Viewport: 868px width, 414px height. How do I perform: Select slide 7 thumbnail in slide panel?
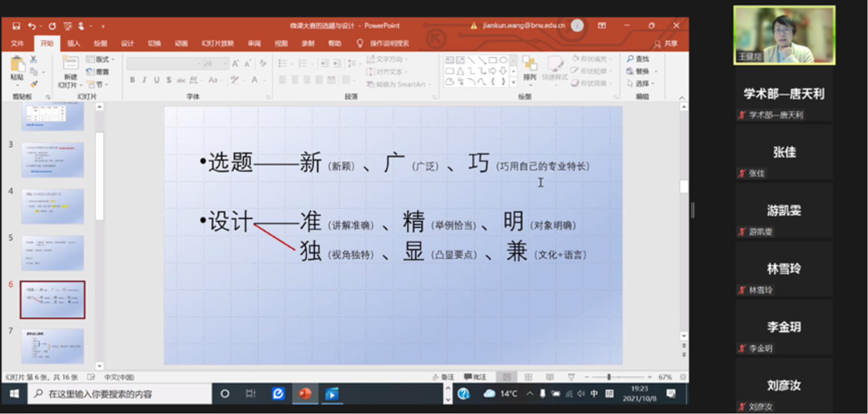click(53, 346)
